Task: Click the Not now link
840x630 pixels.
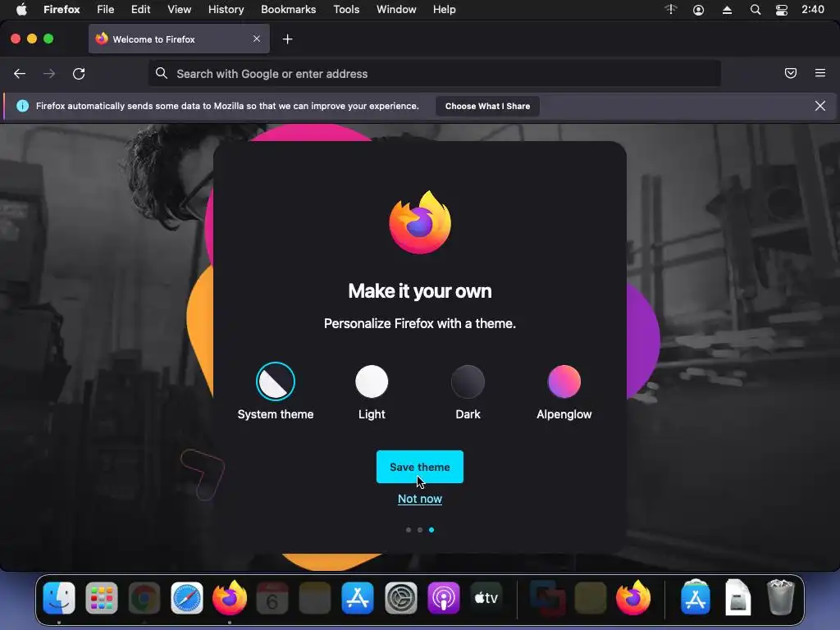Action: click(420, 499)
